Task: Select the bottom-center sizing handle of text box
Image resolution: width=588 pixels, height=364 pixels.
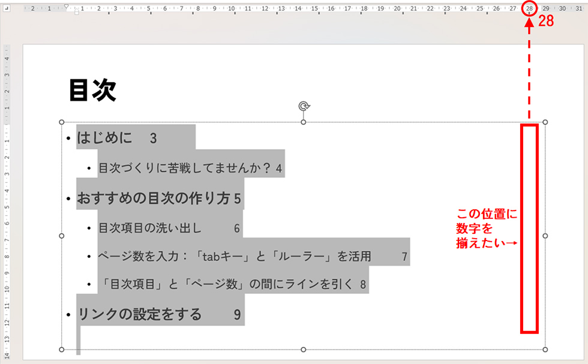Action: [304, 350]
